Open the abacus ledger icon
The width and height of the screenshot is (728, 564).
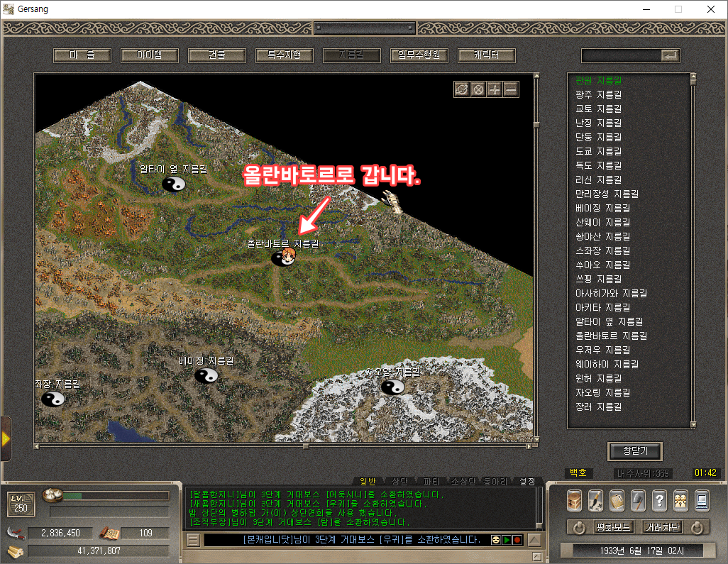[x=617, y=501]
